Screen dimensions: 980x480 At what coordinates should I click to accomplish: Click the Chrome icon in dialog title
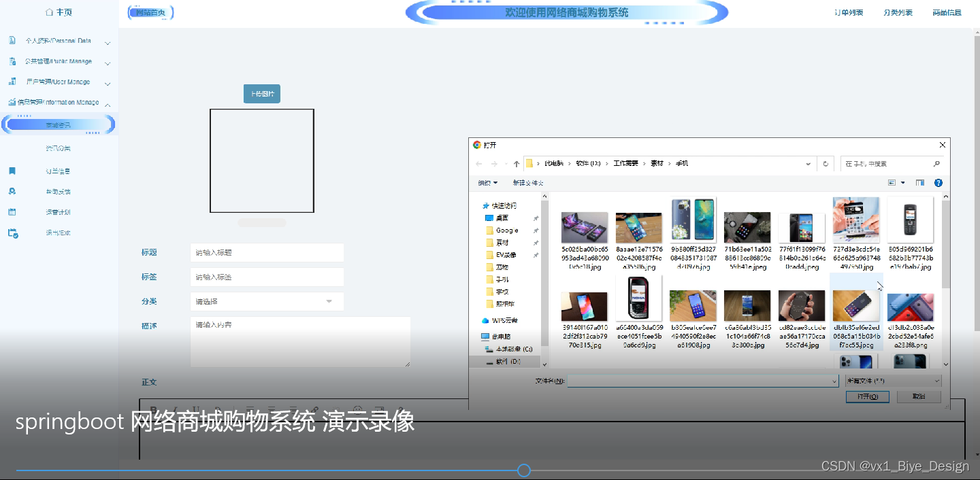click(x=477, y=145)
